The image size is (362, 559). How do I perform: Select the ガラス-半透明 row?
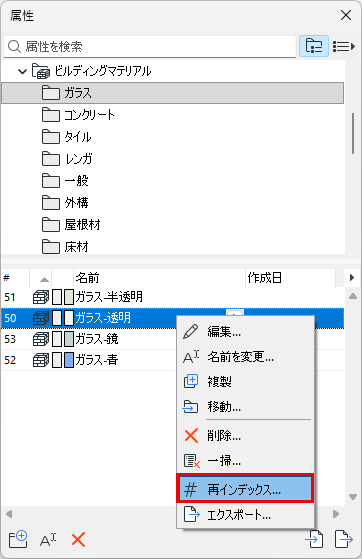tap(173, 297)
